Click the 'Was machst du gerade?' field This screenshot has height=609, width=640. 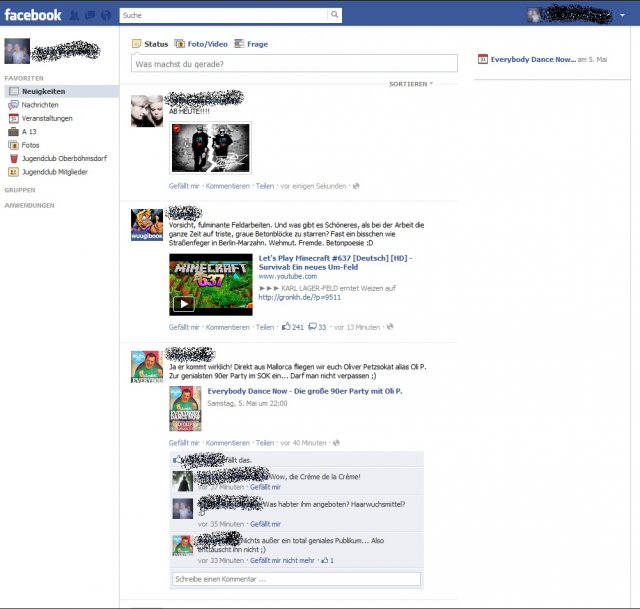(x=294, y=64)
